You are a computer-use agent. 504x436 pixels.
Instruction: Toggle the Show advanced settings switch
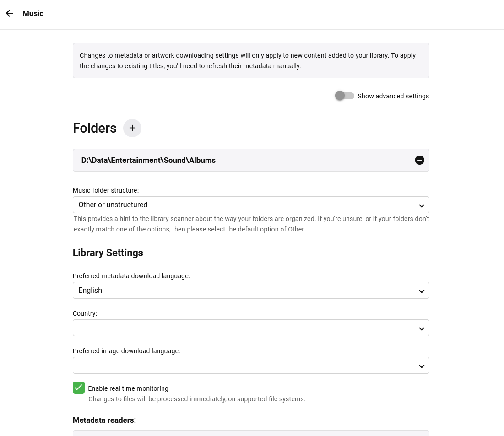click(344, 96)
